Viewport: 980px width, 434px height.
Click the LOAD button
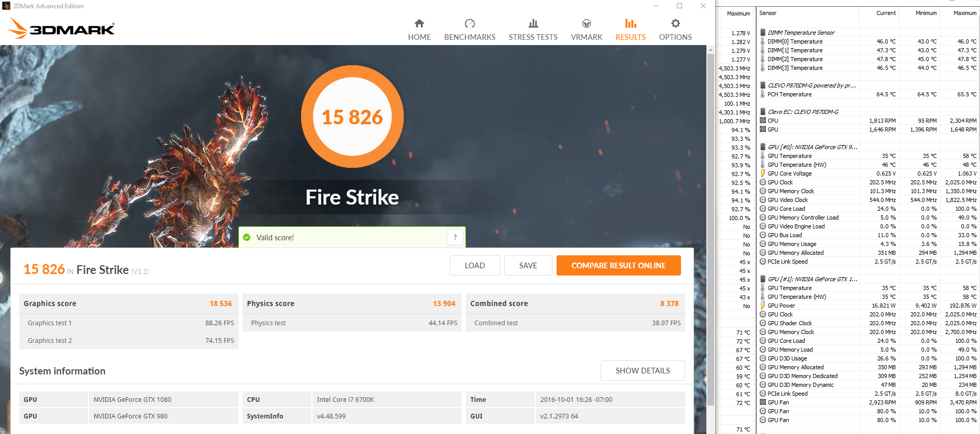pyautogui.click(x=475, y=265)
